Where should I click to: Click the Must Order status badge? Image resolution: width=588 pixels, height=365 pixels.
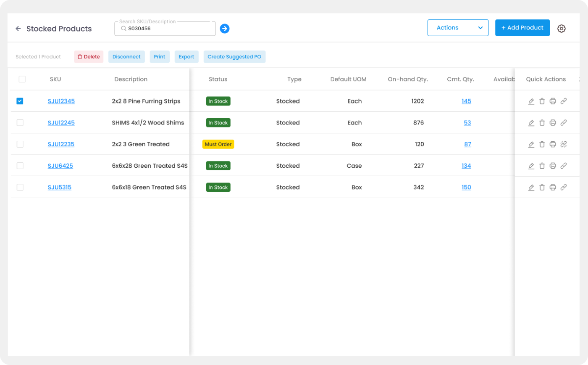(218, 144)
